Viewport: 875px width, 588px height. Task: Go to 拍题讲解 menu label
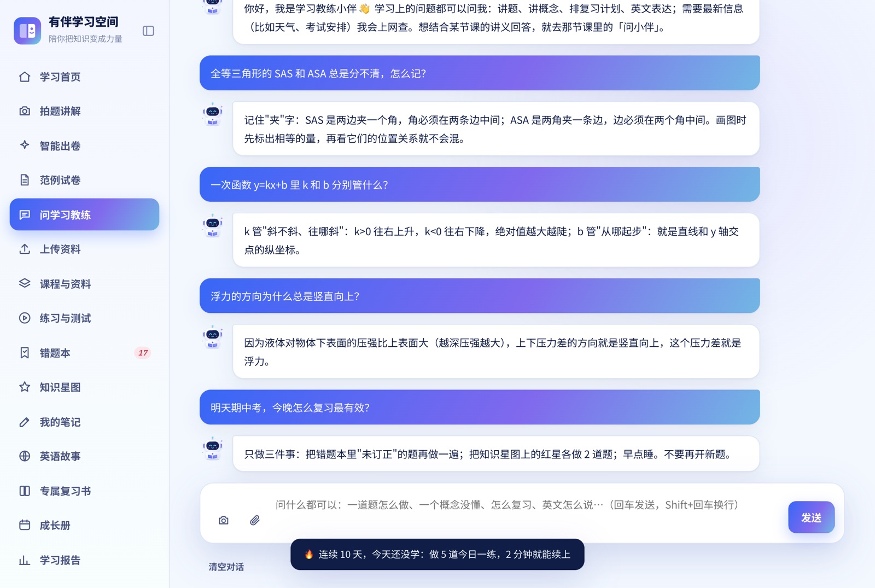[x=60, y=111]
